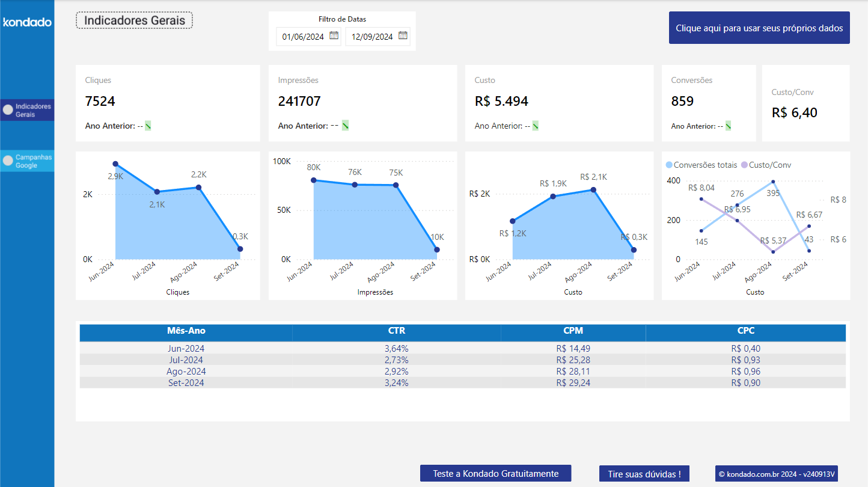Image resolution: width=868 pixels, height=487 pixels.
Task: Click Clique aqui para usar seus próprios dados
Action: point(759,28)
